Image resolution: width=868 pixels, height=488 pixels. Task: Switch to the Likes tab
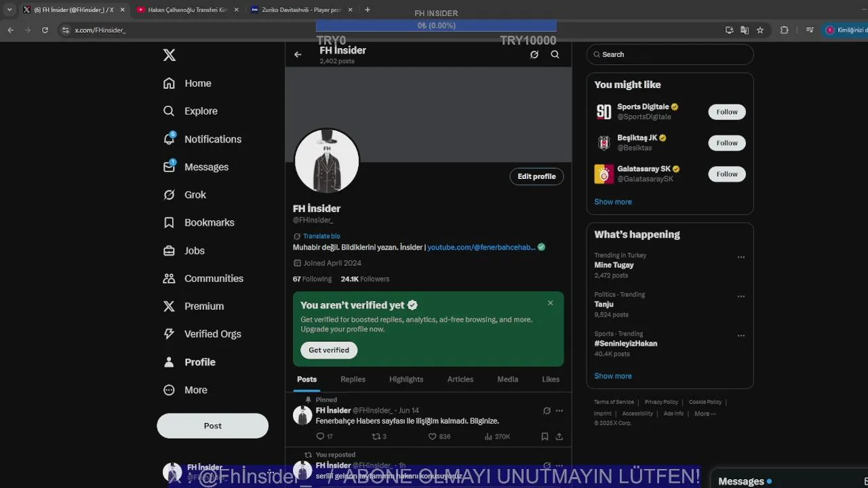(x=551, y=380)
